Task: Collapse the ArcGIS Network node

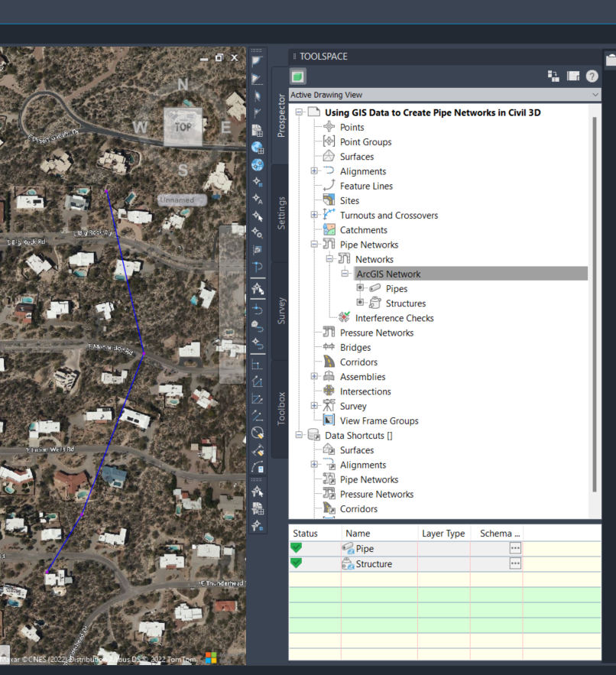Action: [x=345, y=274]
